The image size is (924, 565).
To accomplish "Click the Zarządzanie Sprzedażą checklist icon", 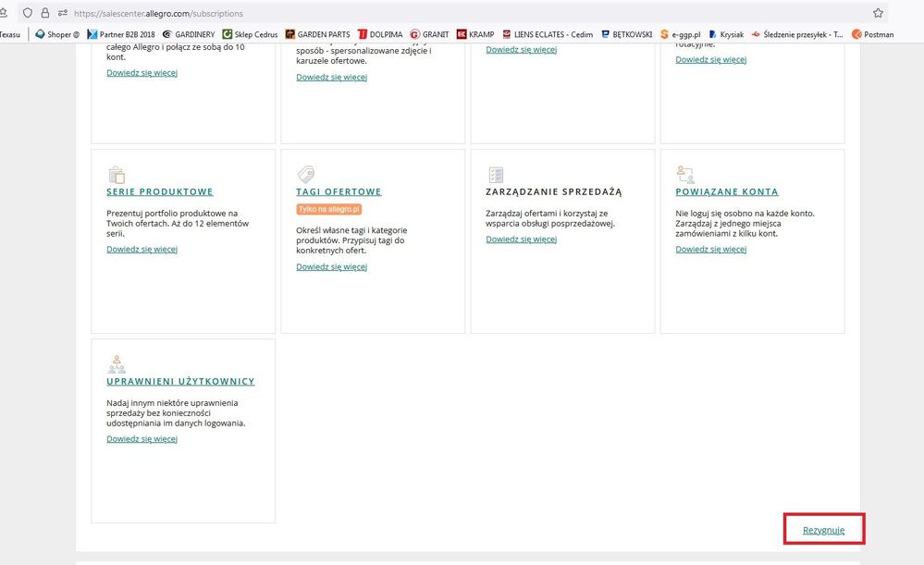I will coord(495,174).
